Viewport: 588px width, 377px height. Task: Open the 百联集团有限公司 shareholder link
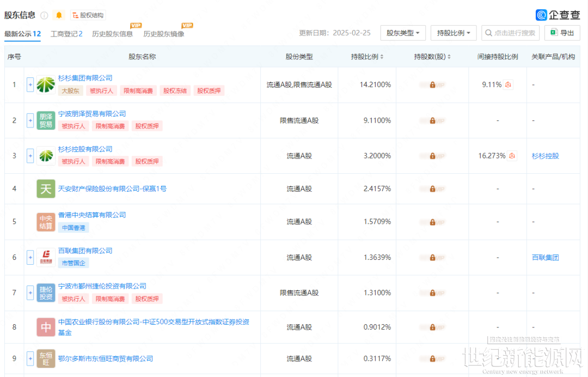(85, 251)
